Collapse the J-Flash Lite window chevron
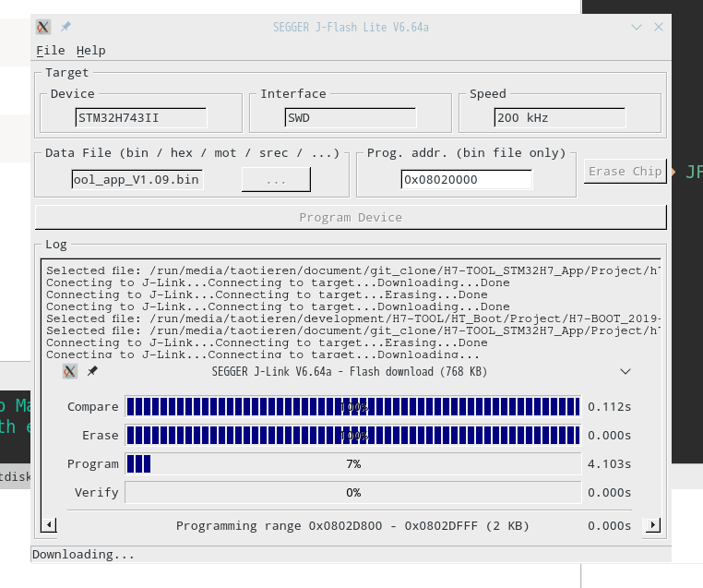The height and width of the screenshot is (588, 703). click(x=637, y=28)
